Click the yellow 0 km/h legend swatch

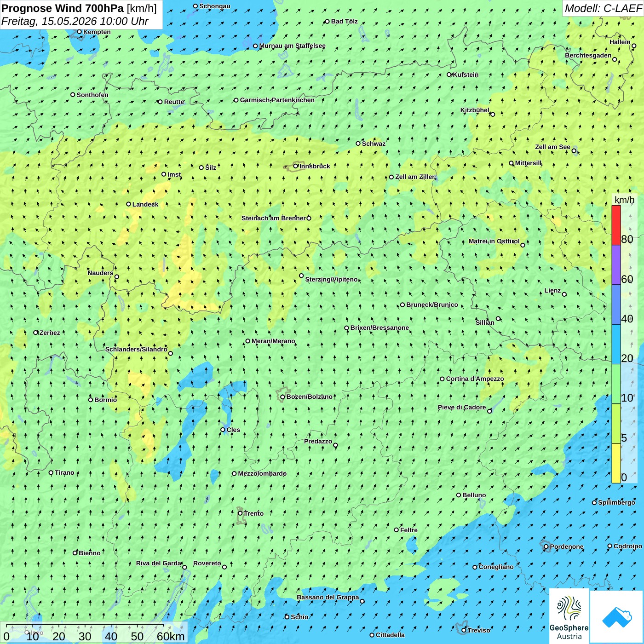coord(616,463)
